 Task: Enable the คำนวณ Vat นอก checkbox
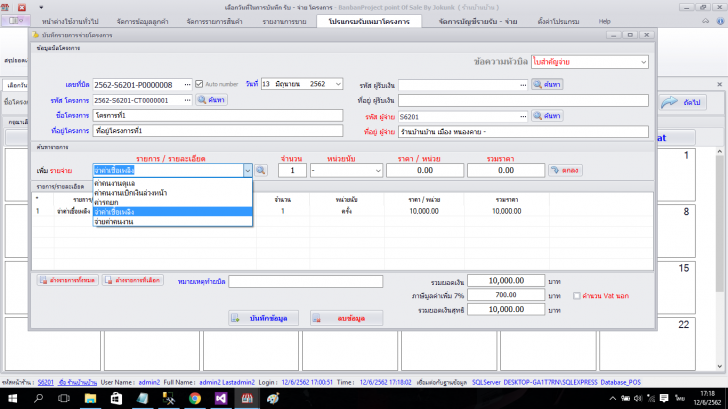tap(577, 296)
